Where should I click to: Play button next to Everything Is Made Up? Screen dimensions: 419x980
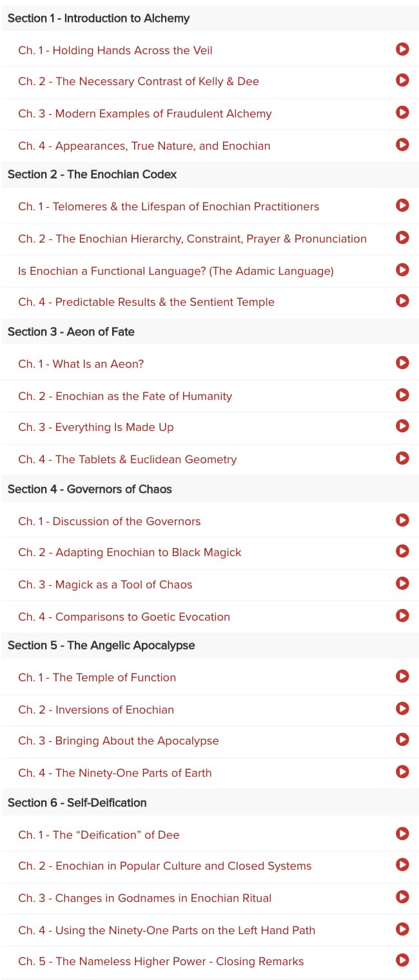(402, 426)
